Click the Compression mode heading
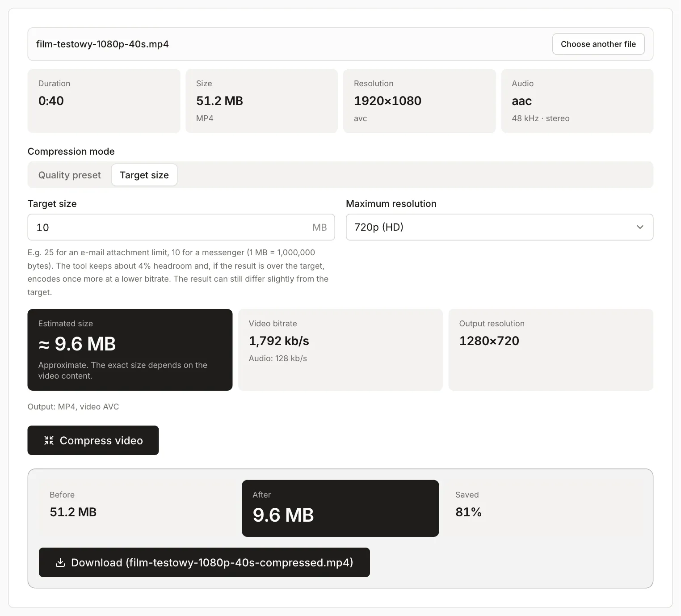681x616 pixels. [x=71, y=152]
